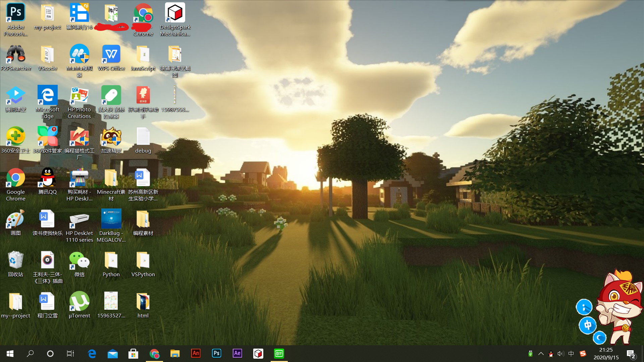Launch 微信 WeChat shortcut

79,264
